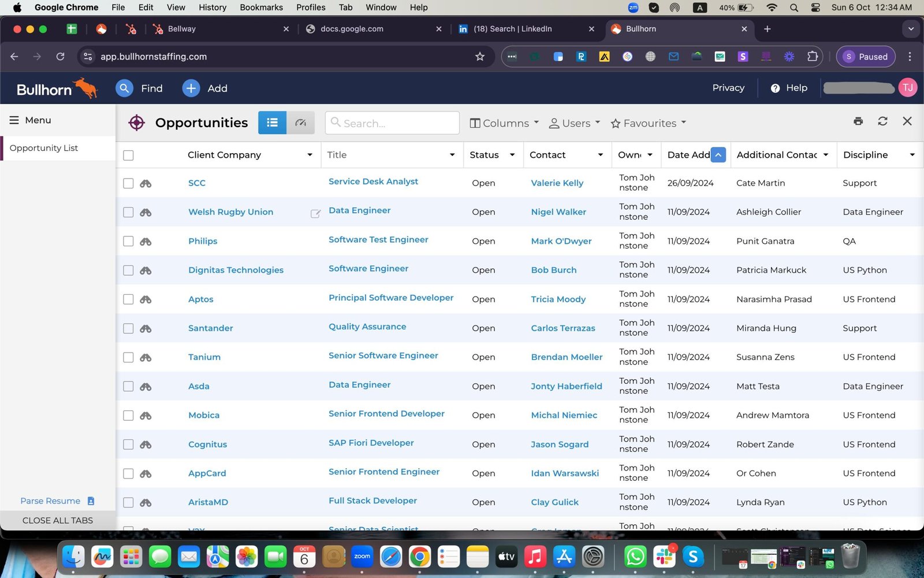
Task: Preview binoculars icon for Welsh Rugby Union row
Action: pos(146,212)
